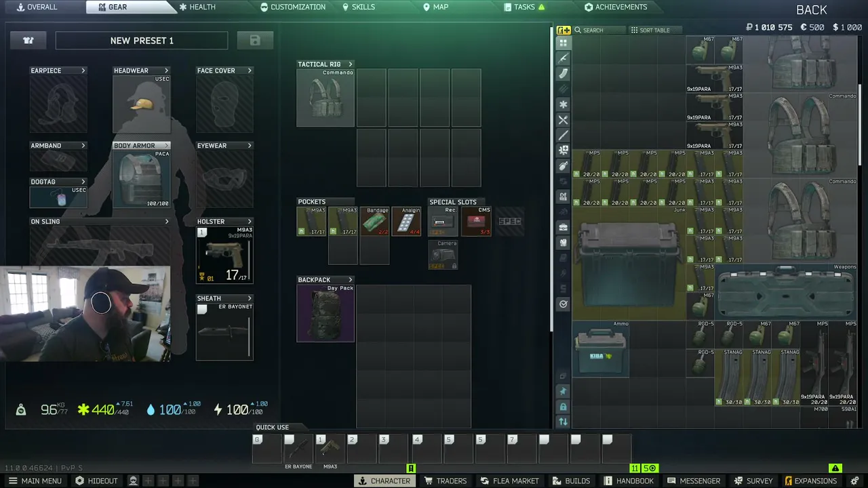Image resolution: width=868 pixels, height=488 pixels.
Task: Open the Achievements tab
Action: [x=616, y=7]
